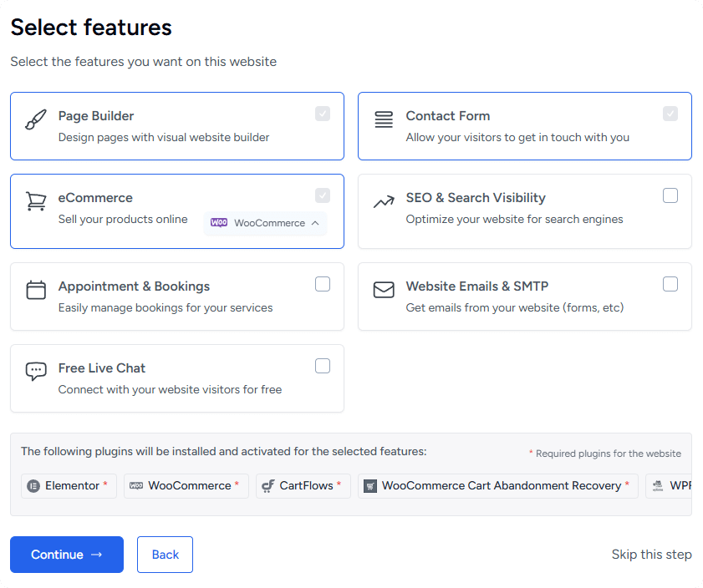
Task: Click the Free Live Chat bubble icon
Action: click(x=35, y=372)
